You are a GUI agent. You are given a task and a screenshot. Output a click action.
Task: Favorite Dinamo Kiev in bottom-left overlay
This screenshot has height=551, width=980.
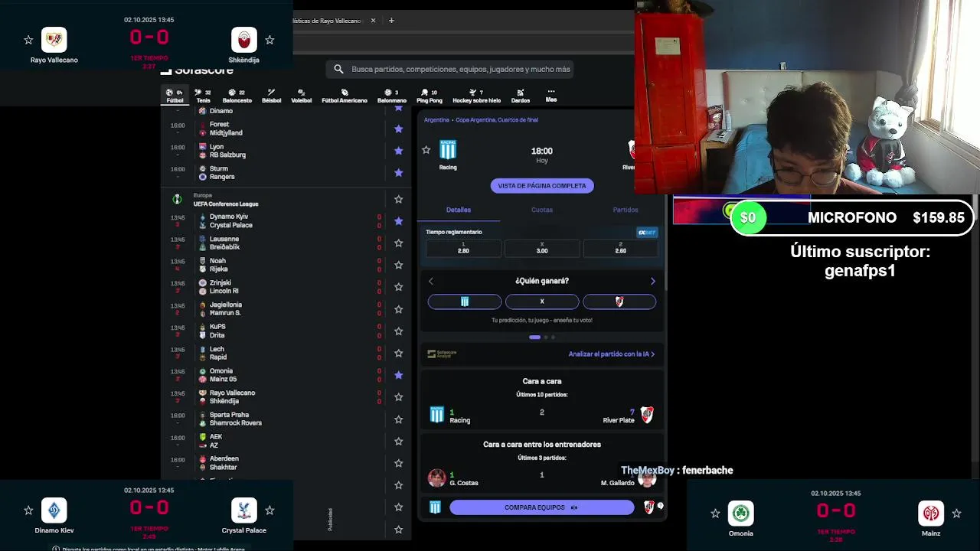28,510
